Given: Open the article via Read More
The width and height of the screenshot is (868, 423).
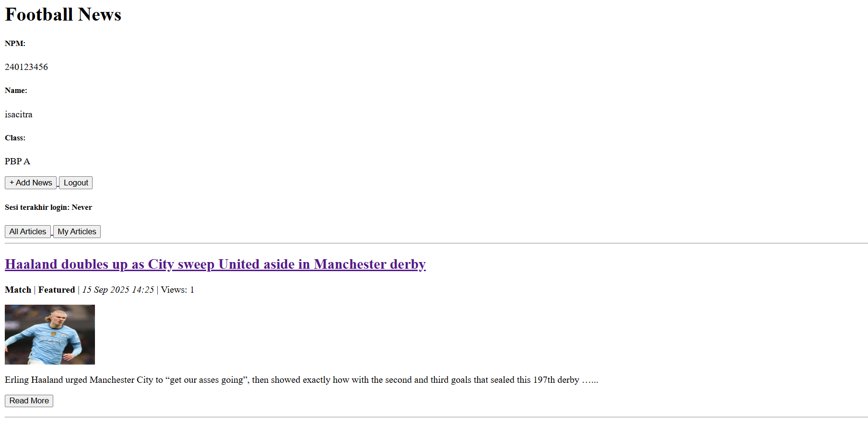Looking at the screenshot, I should (x=29, y=400).
